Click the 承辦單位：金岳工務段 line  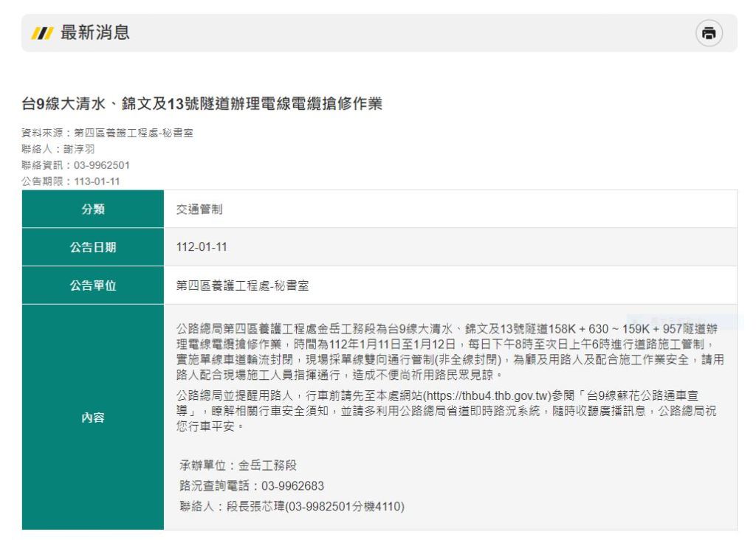(x=238, y=465)
